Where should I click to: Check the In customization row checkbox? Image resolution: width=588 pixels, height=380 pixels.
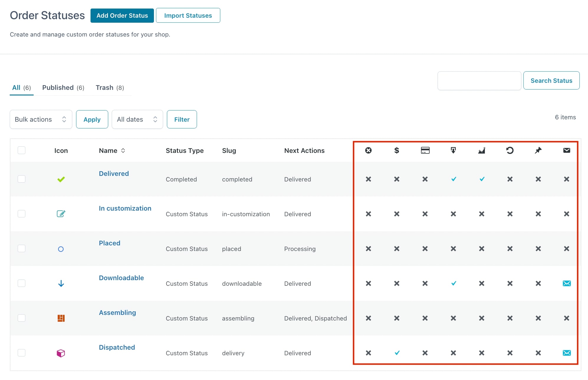[22, 214]
